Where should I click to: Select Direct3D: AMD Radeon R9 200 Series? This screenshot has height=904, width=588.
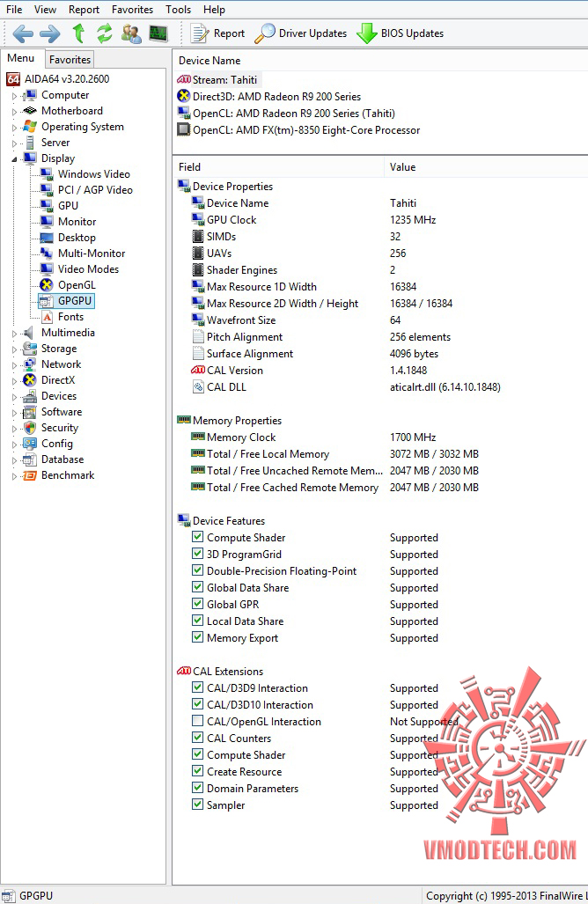pos(269,96)
